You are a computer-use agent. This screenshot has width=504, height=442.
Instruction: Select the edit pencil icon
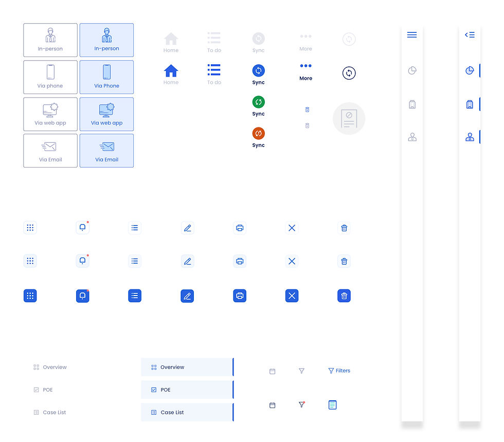coord(187,228)
